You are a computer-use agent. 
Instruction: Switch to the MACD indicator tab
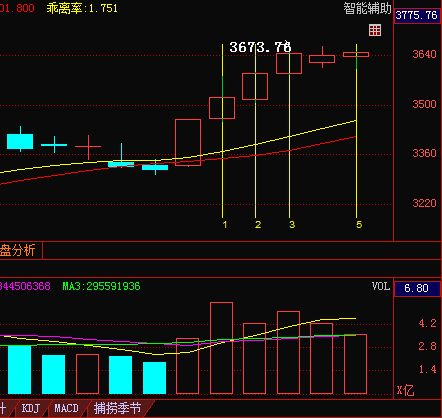[66, 408]
